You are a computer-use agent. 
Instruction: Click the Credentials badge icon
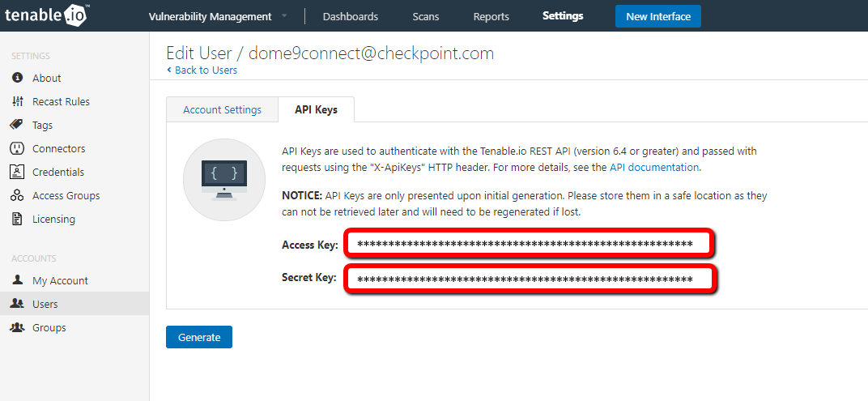coord(17,172)
